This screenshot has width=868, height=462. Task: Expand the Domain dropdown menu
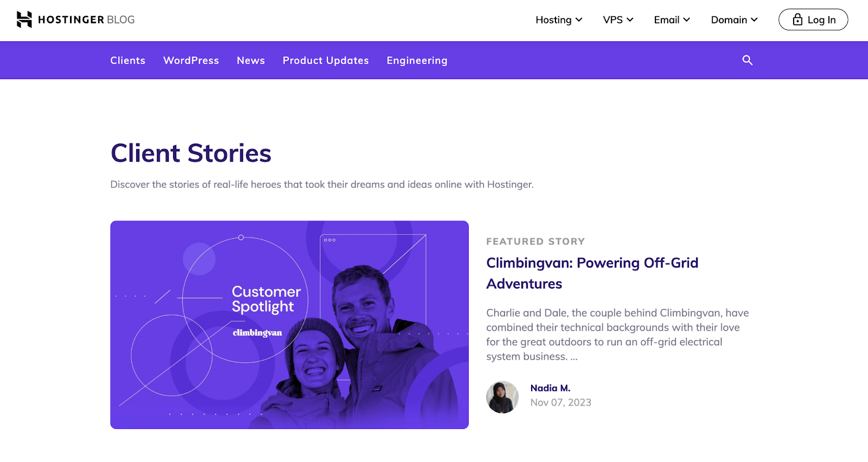(x=733, y=20)
